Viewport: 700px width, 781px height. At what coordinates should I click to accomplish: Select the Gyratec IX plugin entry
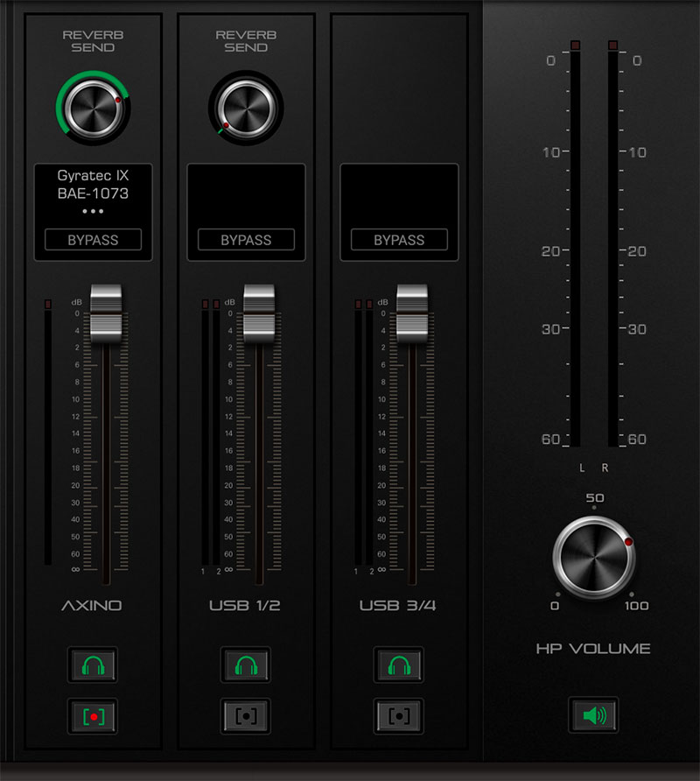click(93, 176)
